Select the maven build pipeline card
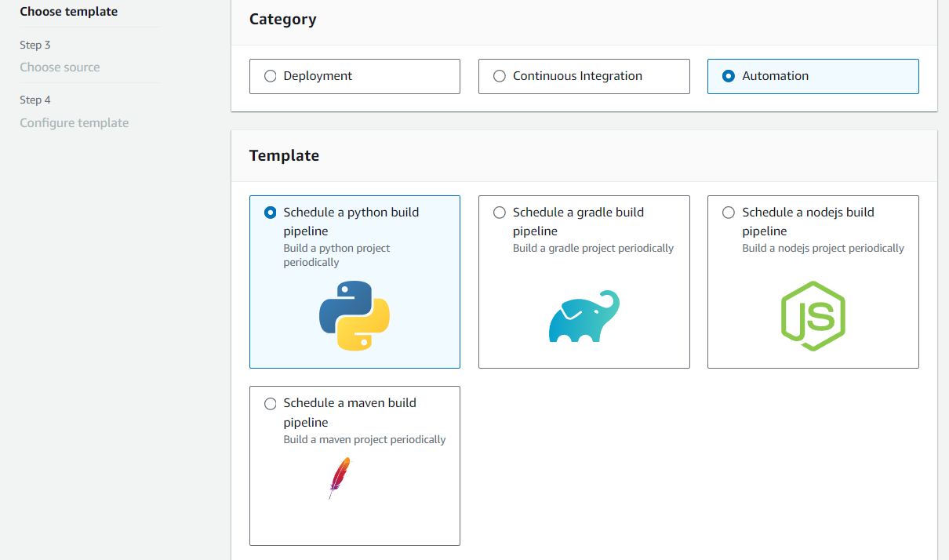 [355, 465]
